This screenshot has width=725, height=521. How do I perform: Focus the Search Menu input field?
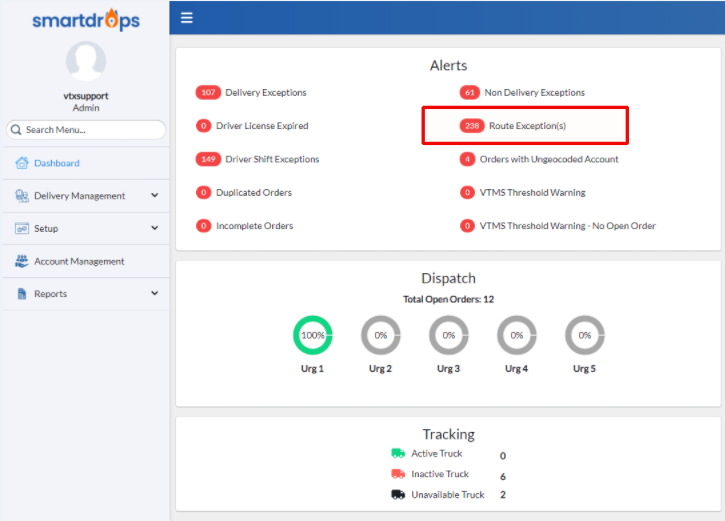(x=86, y=129)
